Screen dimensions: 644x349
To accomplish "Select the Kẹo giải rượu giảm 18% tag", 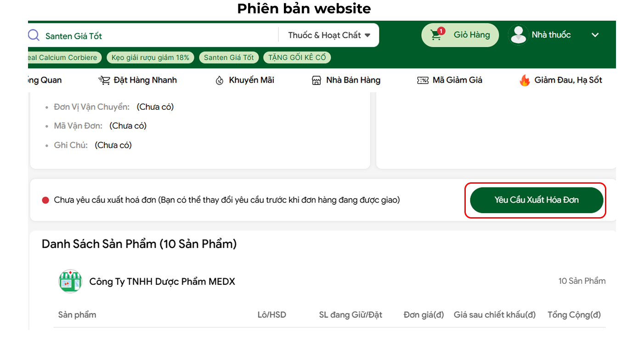I will pyautogui.click(x=150, y=57).
